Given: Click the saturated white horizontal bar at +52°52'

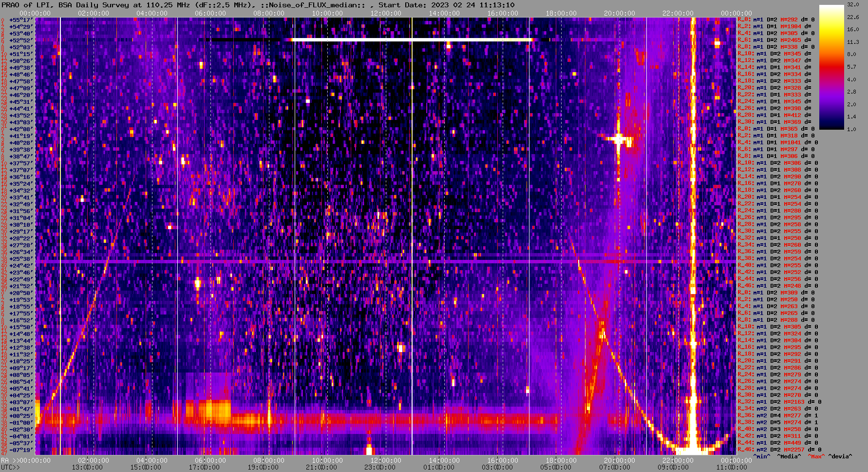Looking at the screenshot, I should 412,39.
